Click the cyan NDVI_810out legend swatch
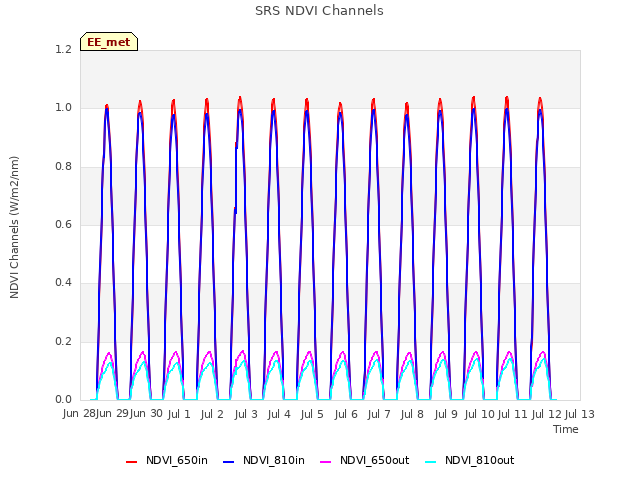Image resolution: width=640 pixels, height=480 pixels. pyautogui.click(x=431, y=462)
